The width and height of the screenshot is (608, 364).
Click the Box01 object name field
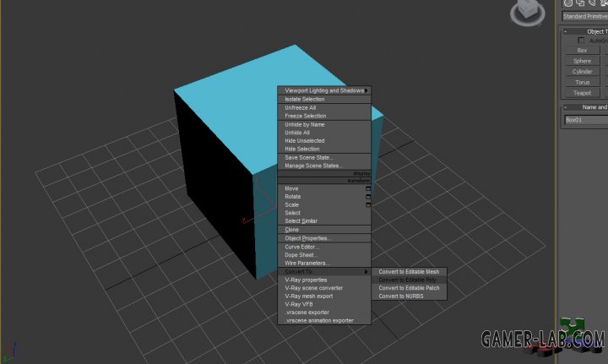[x=585, y=120]
